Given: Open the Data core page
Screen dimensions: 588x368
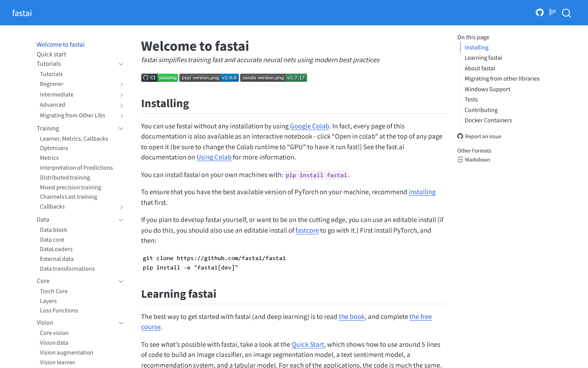Looking at the screenshot, I should coord(52,240).
